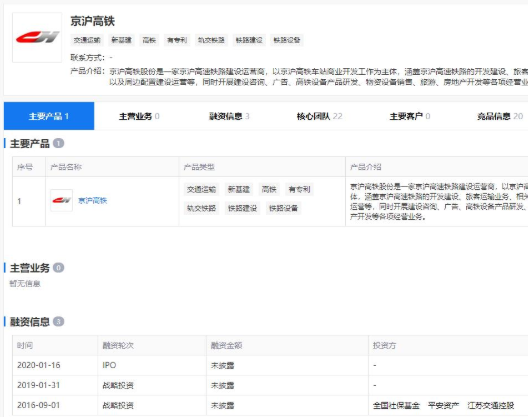Screen dimensions: 528x420
Task: Click the 铁路建设 tag in product type cell
Action: pyautogui.click(x=242, y=208)
